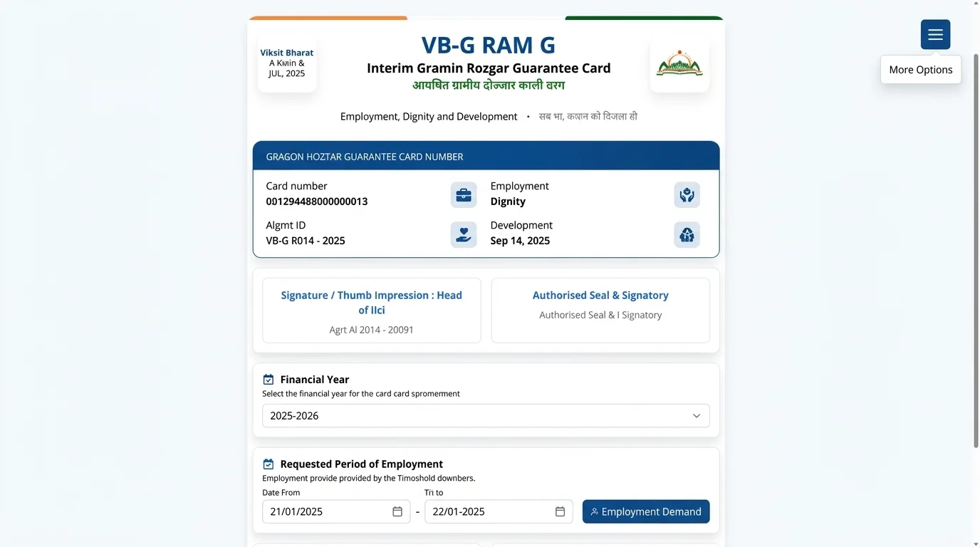
Task: Click Employment, Dignity and Development tagline
Action: tap(429, 116)
